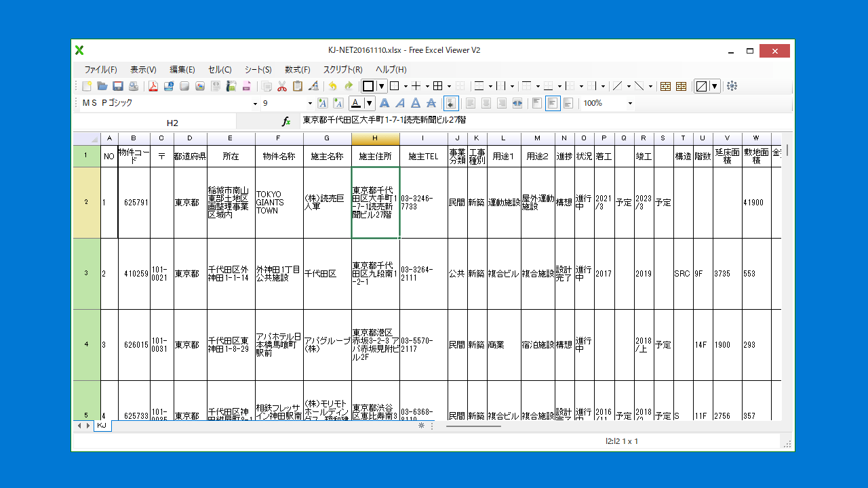Click the merge-across arrows alignment icon
The height and width of the screenshot is (488, 868).
(x=517, y=103)
